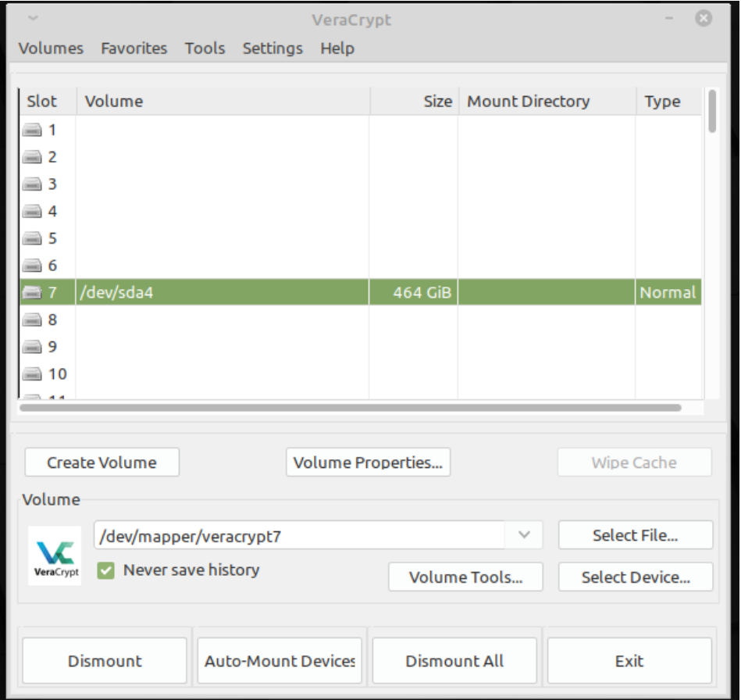
Task: Open the Help menu
Action: click(x=337, y=48)
